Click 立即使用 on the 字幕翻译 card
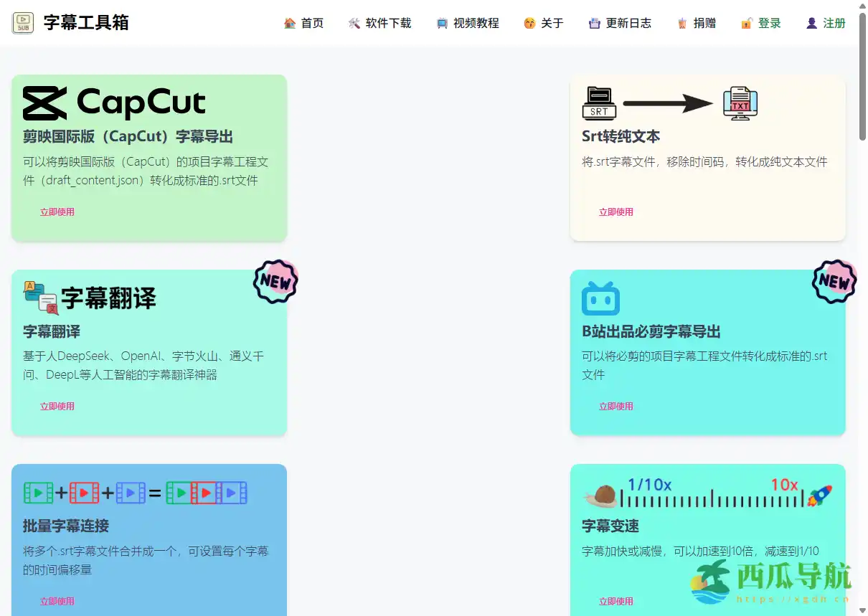The height and width of the screenshot is (616, 868). pyautogui.click(x=57, y=406)
